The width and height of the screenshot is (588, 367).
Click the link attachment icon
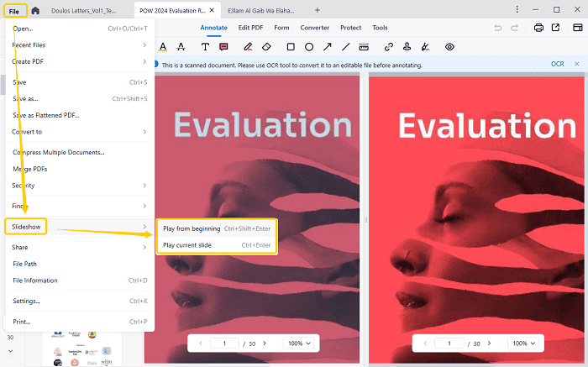(x=388, y=47)
